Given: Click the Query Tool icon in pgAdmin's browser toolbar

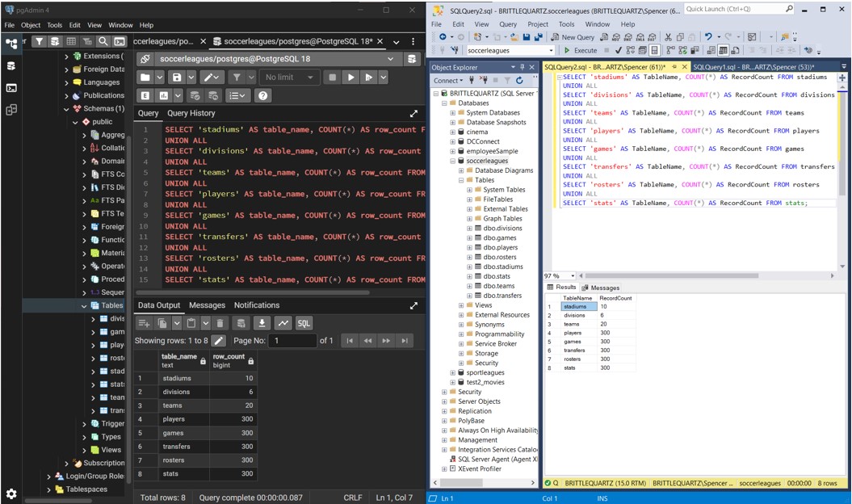Looking at the screenshot, I should click(55, 41).
